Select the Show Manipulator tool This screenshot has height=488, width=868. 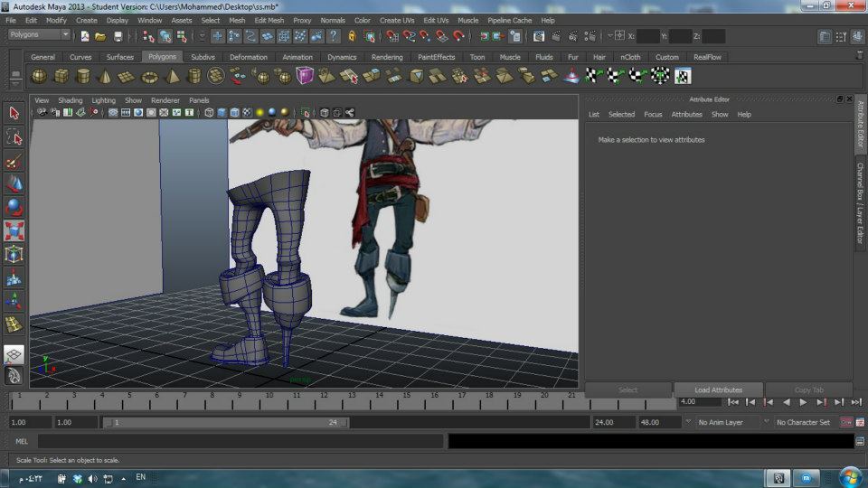[x=14, y=301]
